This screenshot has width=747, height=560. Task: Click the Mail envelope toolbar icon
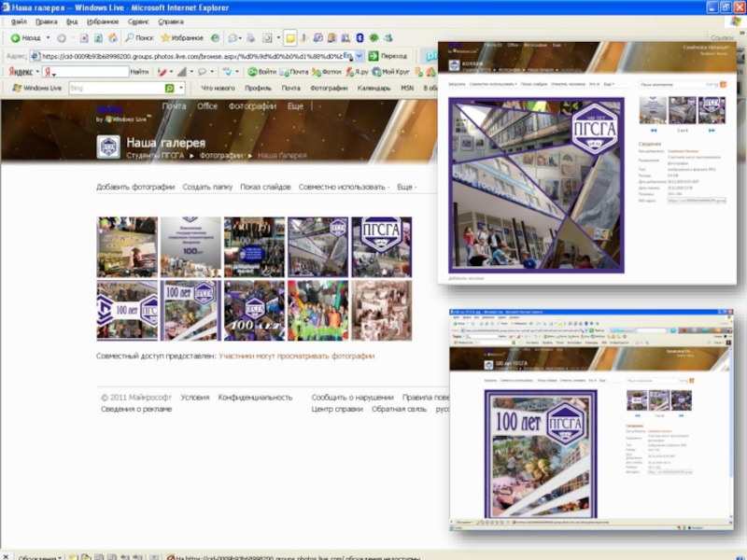(x=233, y=37)
